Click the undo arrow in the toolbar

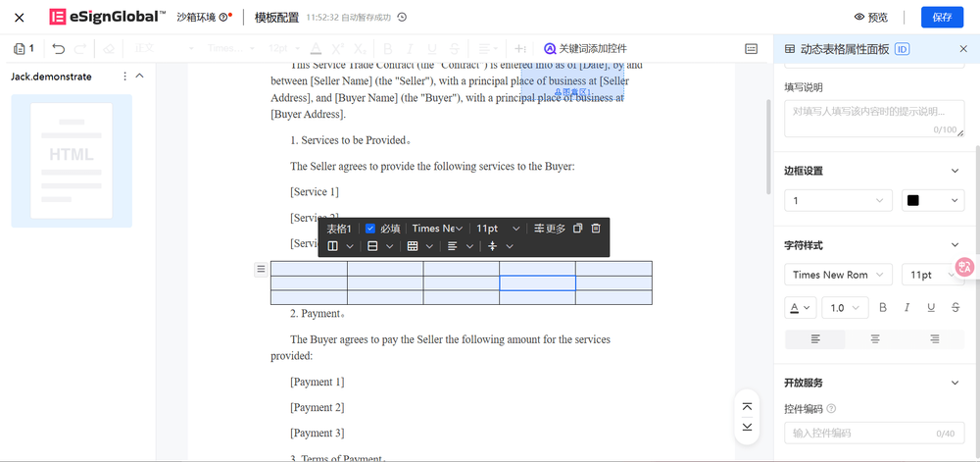click(x=59, y=48)
